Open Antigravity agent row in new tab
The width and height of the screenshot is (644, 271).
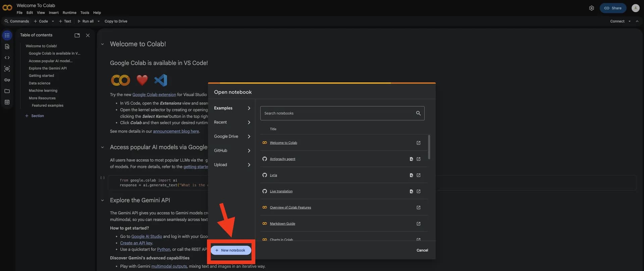click(419, 159)
